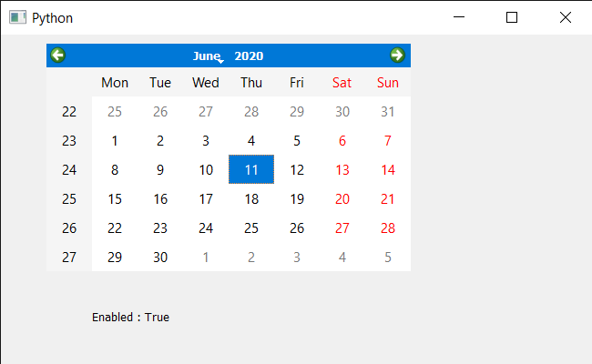
Task: Choose Wednesday June 17
Action: point(206,198)
